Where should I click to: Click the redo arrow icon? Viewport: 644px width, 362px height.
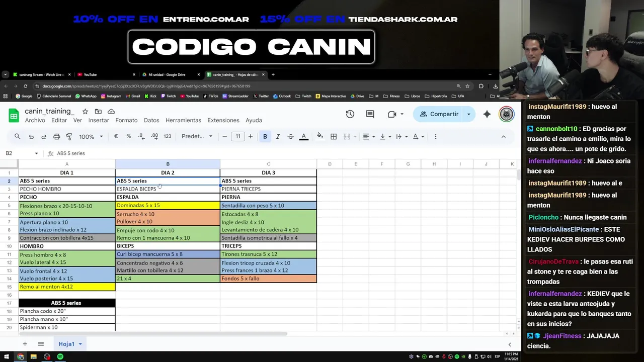[44, 136]
